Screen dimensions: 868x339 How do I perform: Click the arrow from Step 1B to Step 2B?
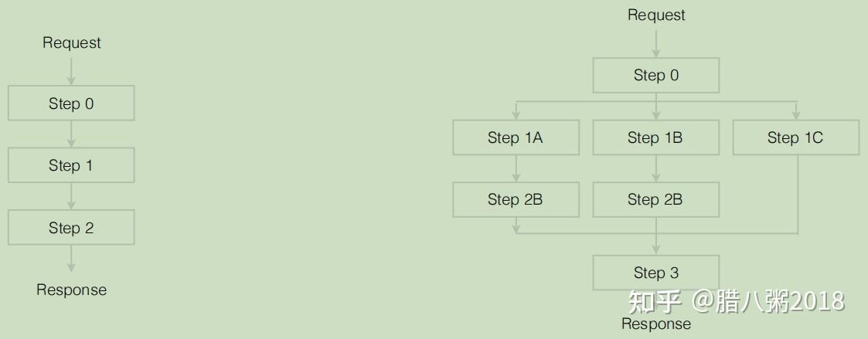655,168
